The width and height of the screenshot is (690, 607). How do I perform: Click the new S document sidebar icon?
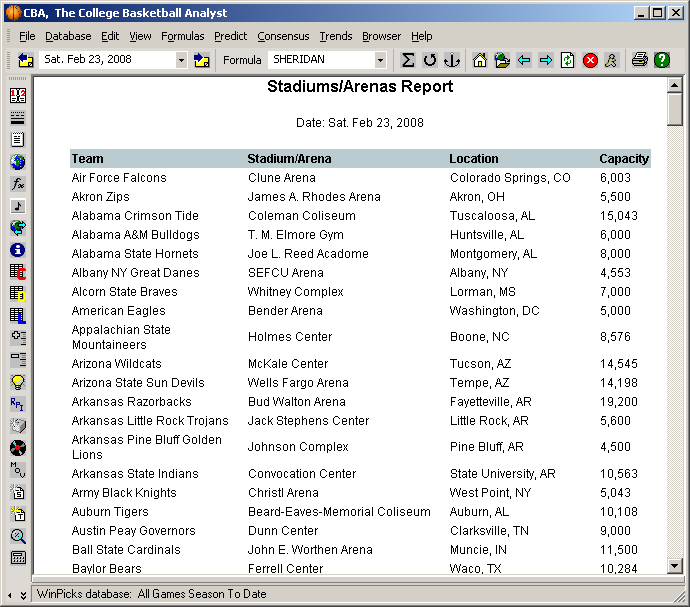click(18, 492)
